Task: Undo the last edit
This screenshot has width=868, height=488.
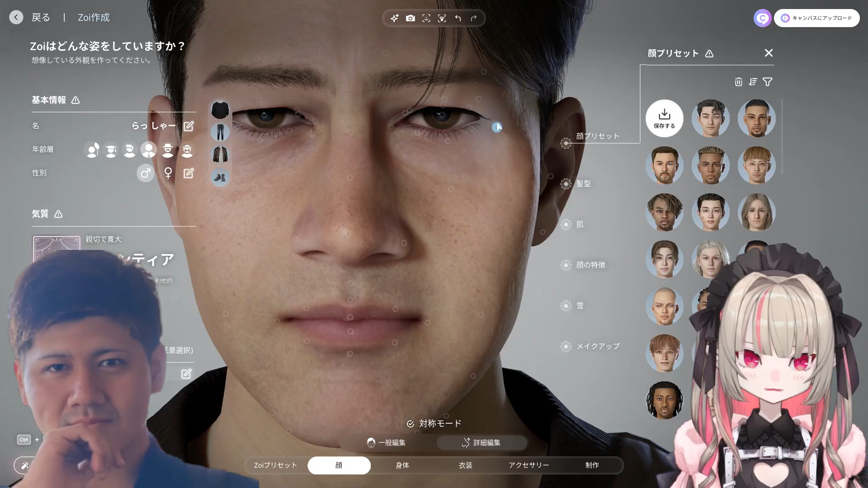Action: tap(458, 18)
